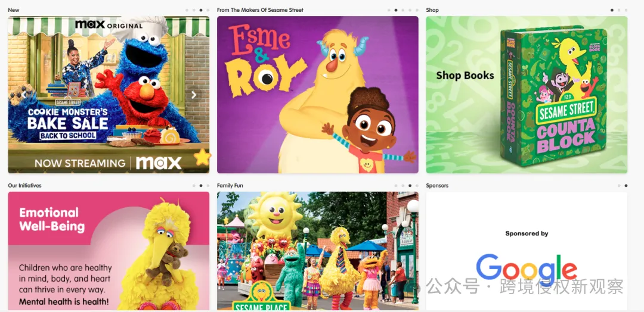Open the Esme & Roy show card
Image resolution: width=644 pixels, height=312 pixels.
[x=317, y=95]
